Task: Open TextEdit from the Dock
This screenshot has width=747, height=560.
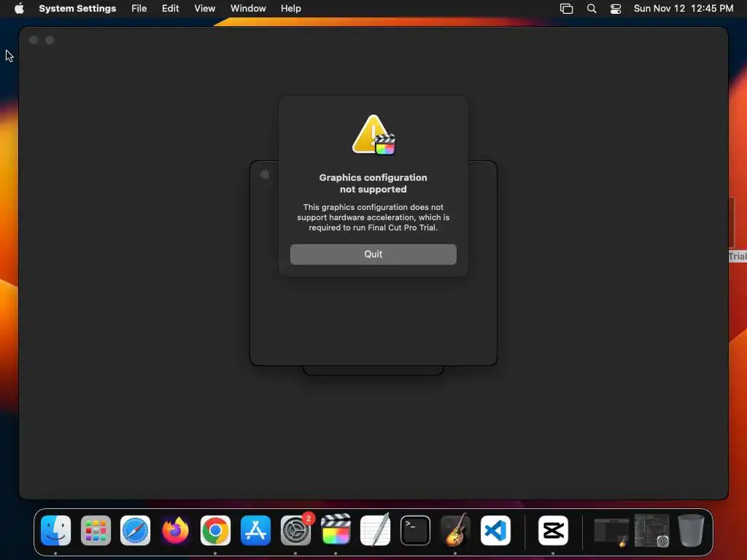Action: click(376, 530)
